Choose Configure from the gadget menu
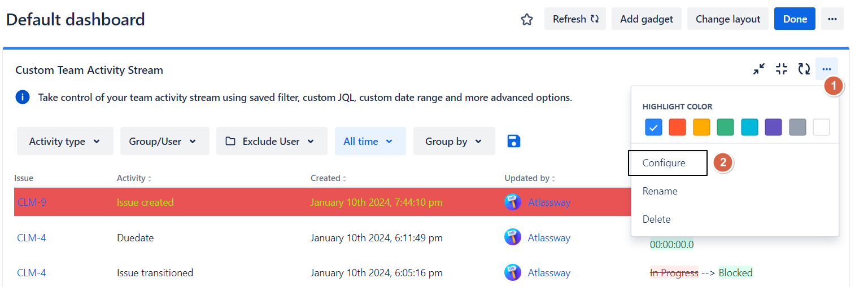 (x=664, y=163)
